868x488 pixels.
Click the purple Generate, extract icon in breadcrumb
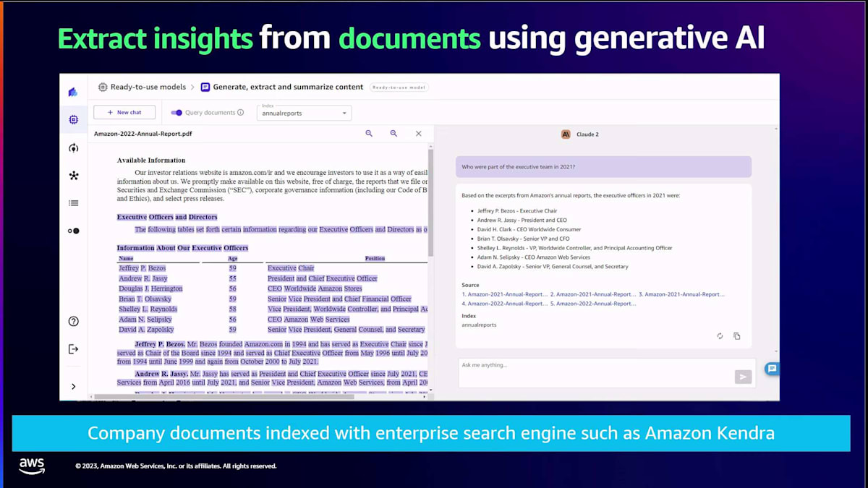pyautogui.click(x=205, y=87)
